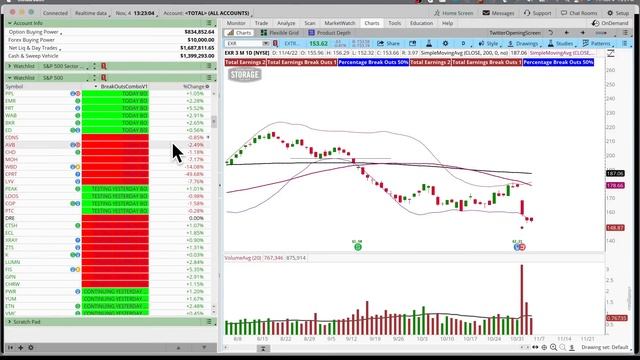Collapse the Account Info section
This screenshot has height=360, width=640.
10,23
